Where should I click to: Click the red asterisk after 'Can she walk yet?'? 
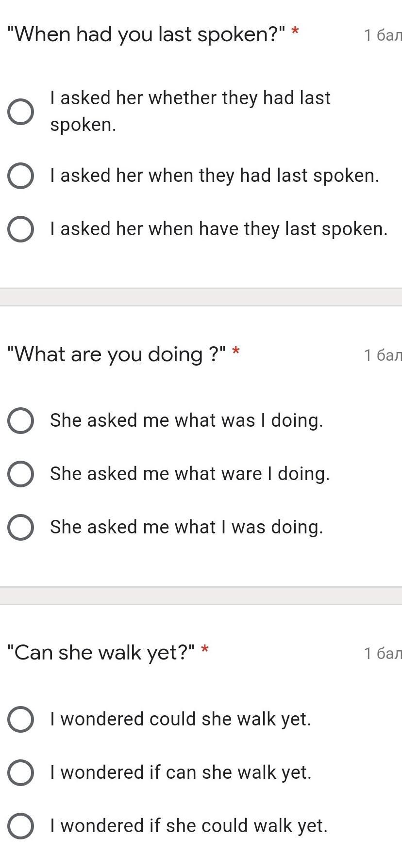205,650
